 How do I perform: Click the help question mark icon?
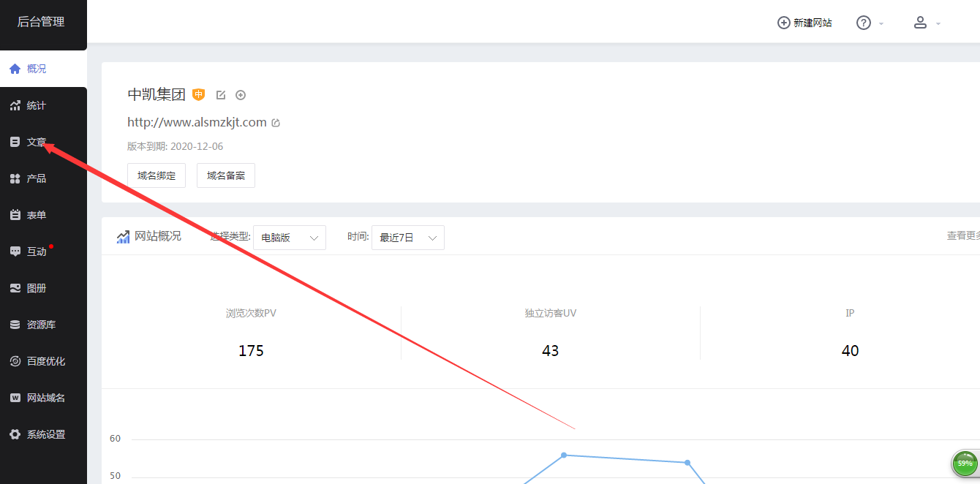[864, 23]
